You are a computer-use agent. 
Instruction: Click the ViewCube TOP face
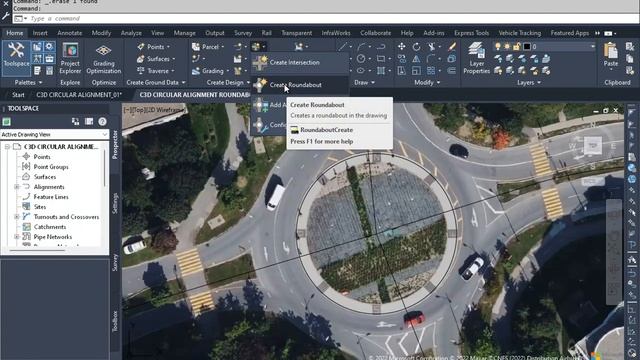click(593, 145)
